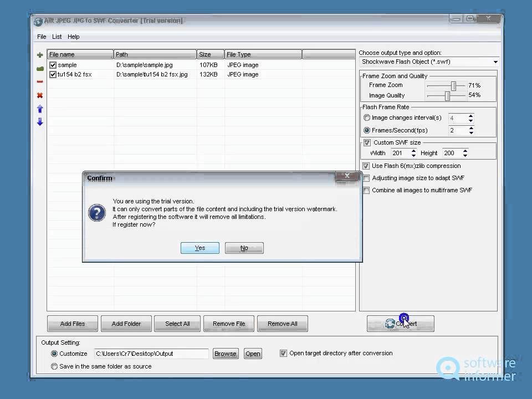532x399 pixels.
Task: Click Add Files button
Action: pos(73,324)
